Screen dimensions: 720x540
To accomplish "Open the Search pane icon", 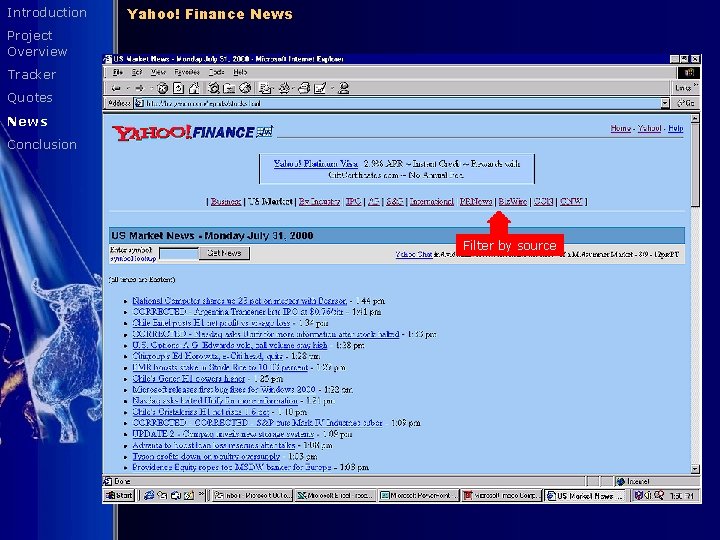I will (x=214, y=88).
